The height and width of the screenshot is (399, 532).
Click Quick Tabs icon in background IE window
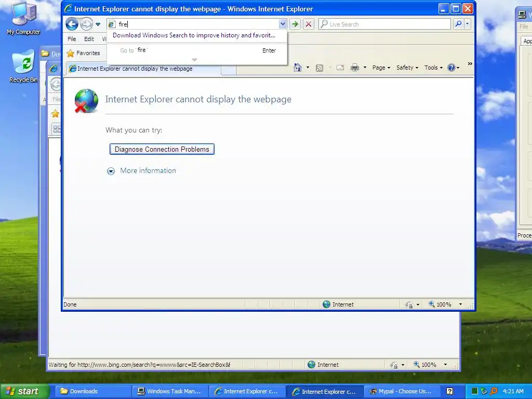(57, 129)
